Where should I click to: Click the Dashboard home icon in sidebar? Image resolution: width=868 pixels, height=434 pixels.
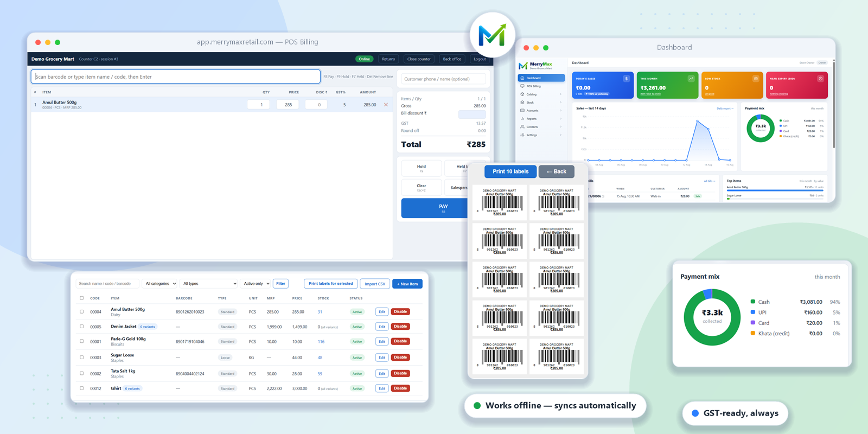[522, 78]
